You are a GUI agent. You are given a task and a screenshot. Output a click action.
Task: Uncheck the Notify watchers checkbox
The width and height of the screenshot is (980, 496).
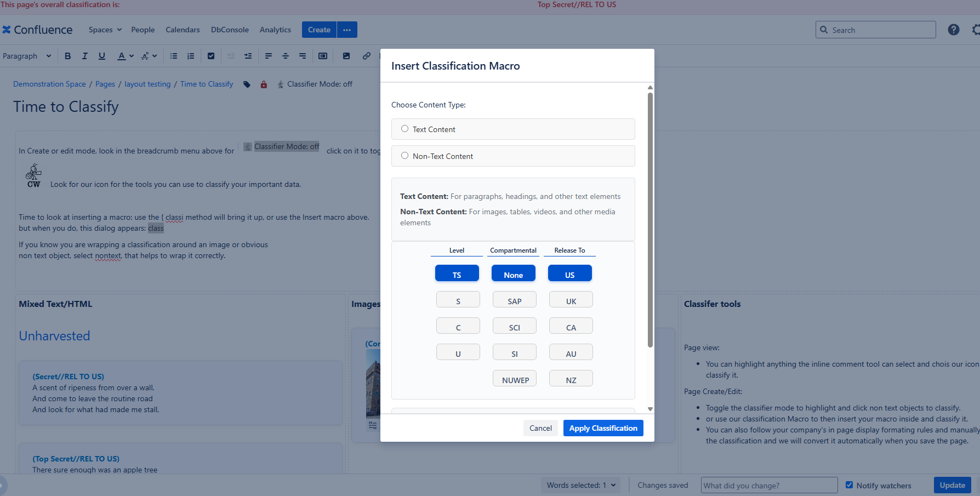point(849,484)
